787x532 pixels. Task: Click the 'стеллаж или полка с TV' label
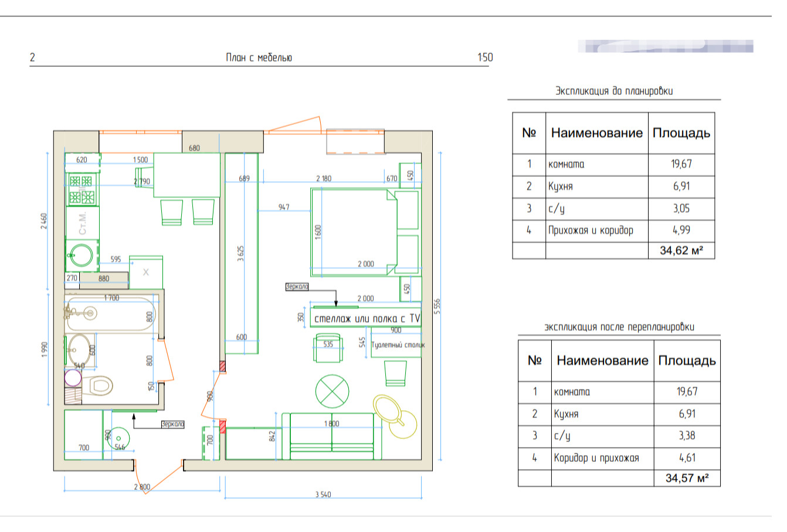[x=367, y=319]
